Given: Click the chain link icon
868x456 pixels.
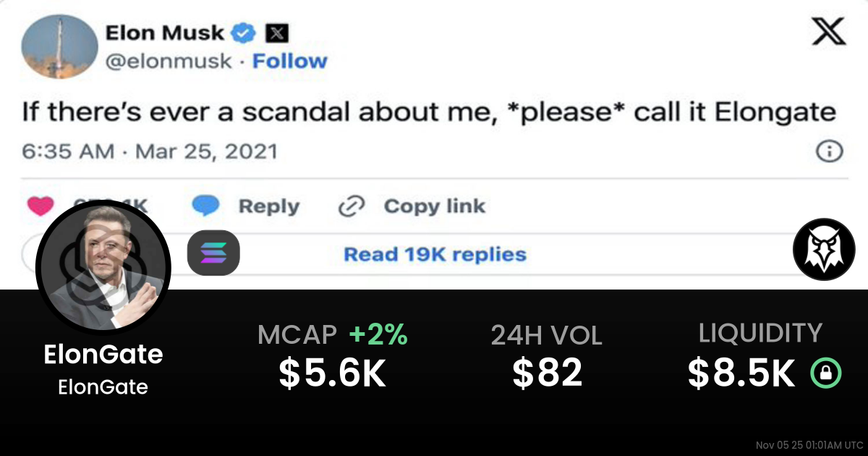Looking at the screenshot, I should (x=351, y=207).
